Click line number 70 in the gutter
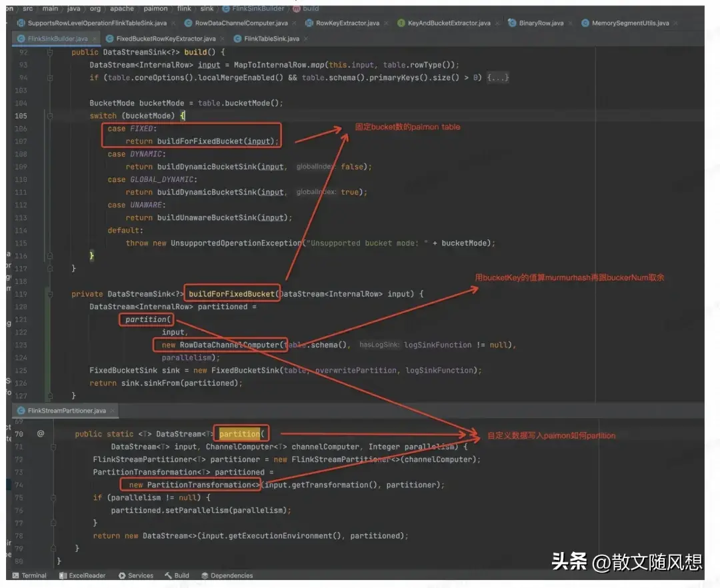The image size is (720, 588). pyautogui.click(x=19, y=434)
